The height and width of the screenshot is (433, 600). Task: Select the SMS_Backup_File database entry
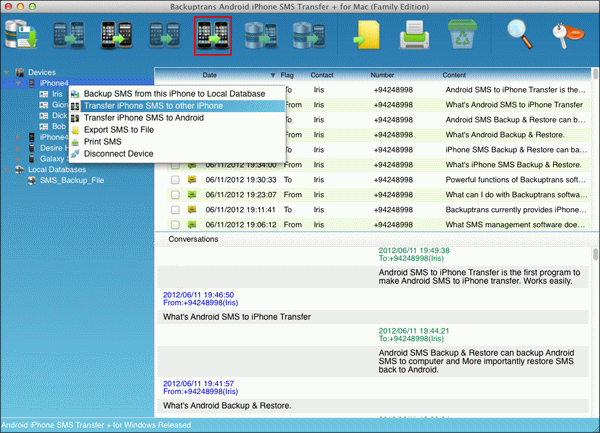pyautogui.click(x=72, y=180)
